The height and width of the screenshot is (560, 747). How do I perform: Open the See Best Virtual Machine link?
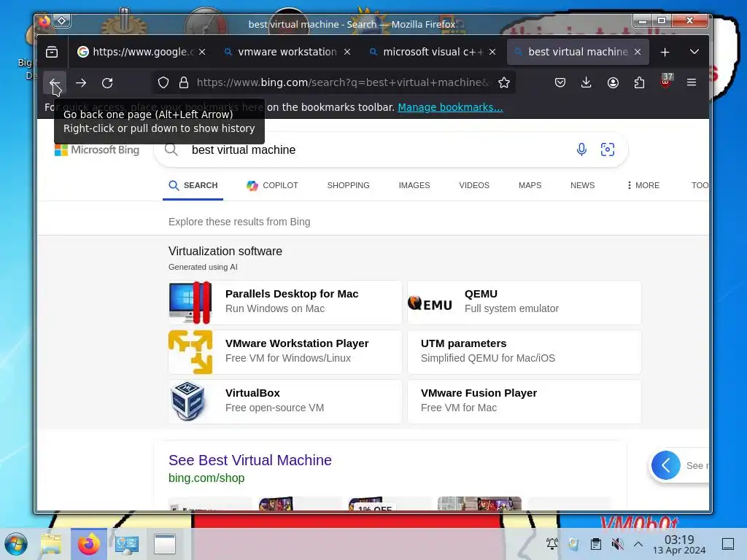coord(250,460)
